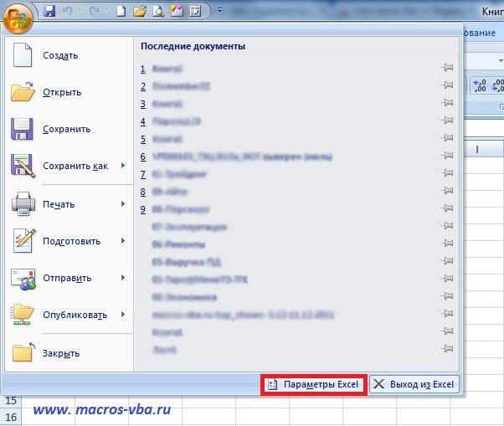This screenshot has height=426, width=504.
Task: Open number format dropdown in the ribbon
Action: click(x=501, y=60)
